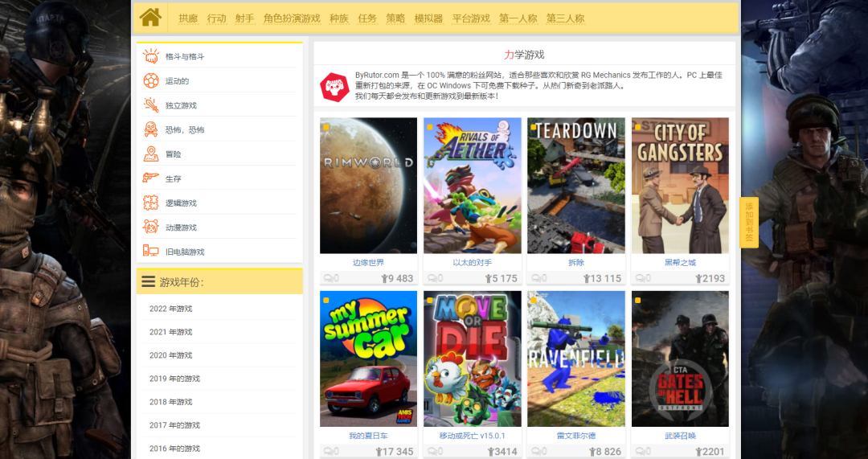
Task: Click the fist icon beside 格斗与格斗
Action: point(150,56)
